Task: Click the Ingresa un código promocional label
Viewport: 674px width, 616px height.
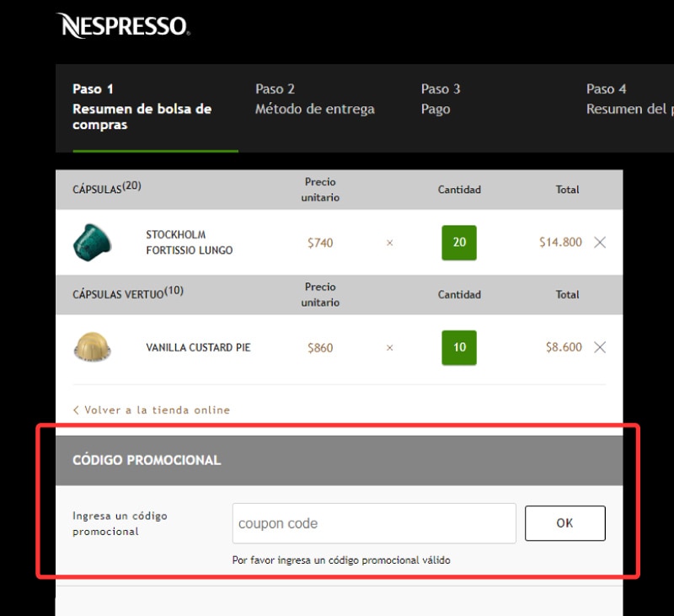Action: (x=120, y=523)
